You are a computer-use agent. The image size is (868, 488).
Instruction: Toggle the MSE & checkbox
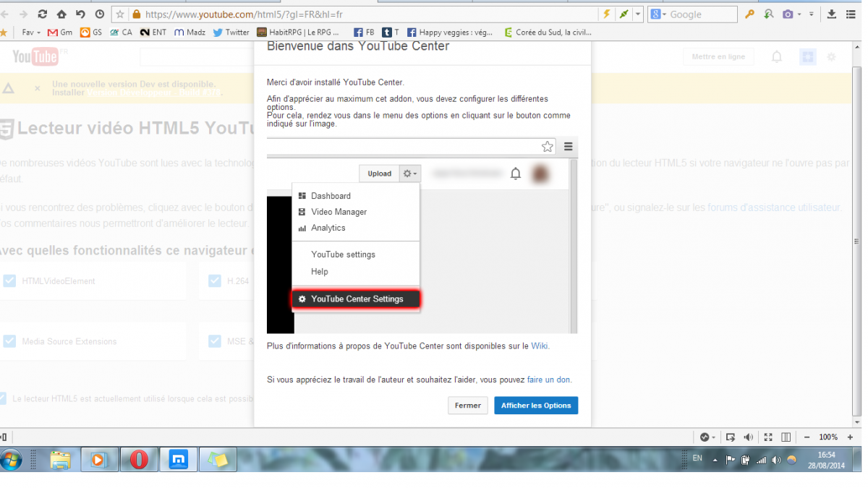tap(215, 341)
